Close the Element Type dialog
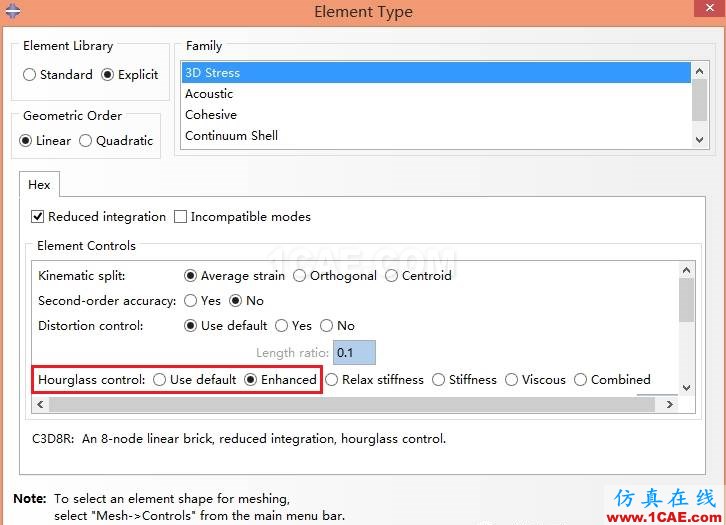Viewport: 726px width, 525px height. [709, 8]
